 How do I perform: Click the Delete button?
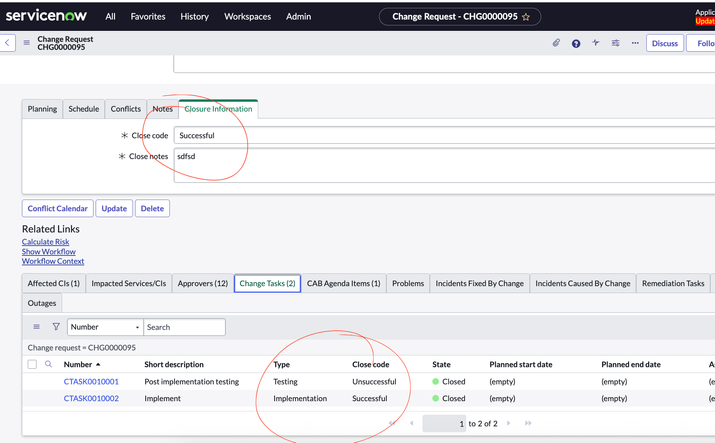click(152, 208)
